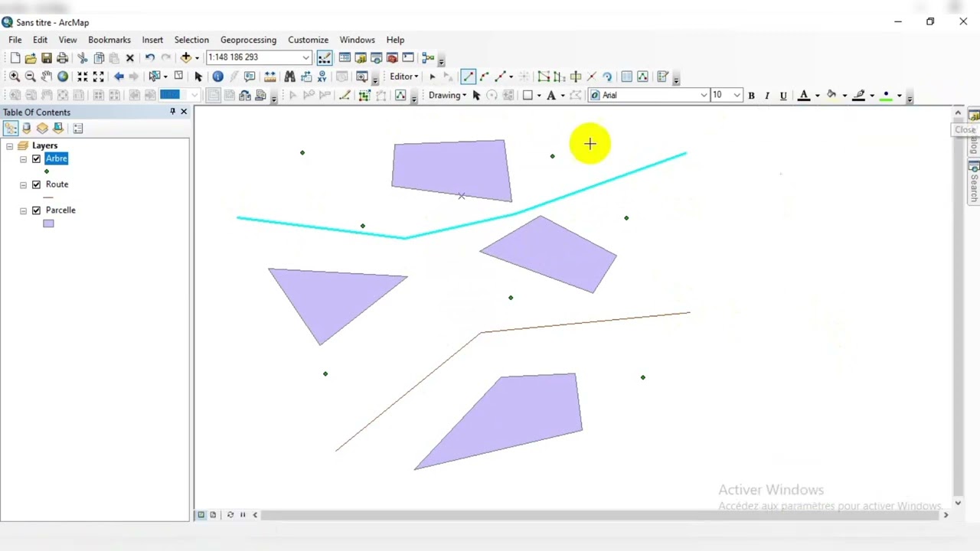Open the File menu
The image size is (980, 551).
click(15, 40)
